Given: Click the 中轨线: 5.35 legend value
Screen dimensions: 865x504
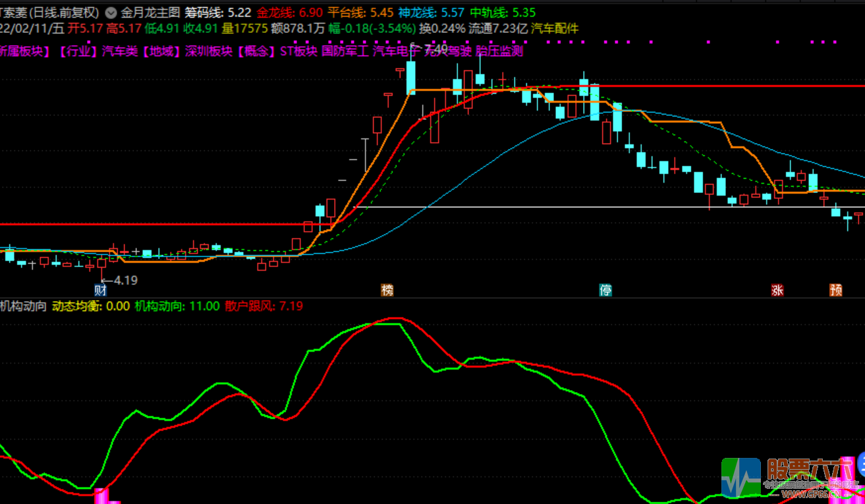Looking at the screenshot, I should point(503,13).
